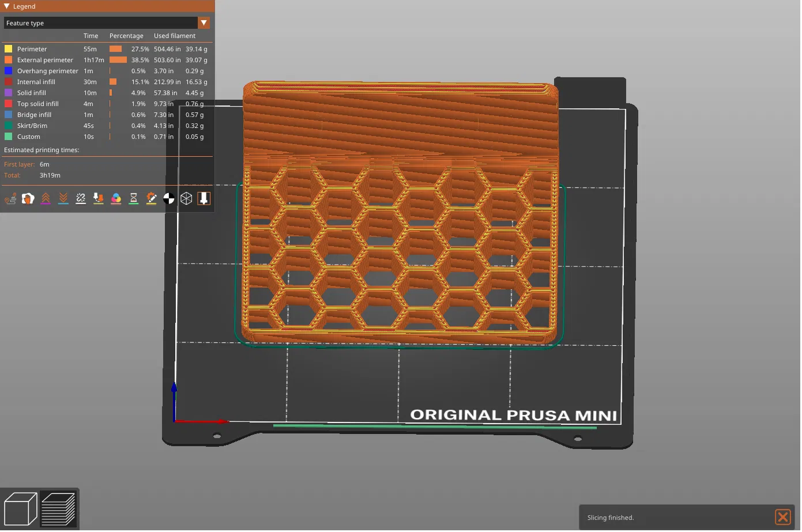Click the Used filament column header

click(175, 36)
